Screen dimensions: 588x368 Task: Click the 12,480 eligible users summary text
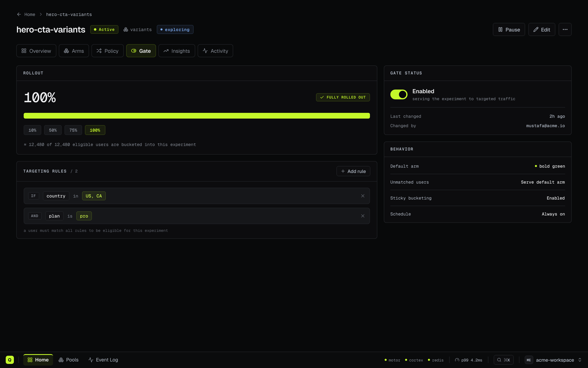point(110,145)
